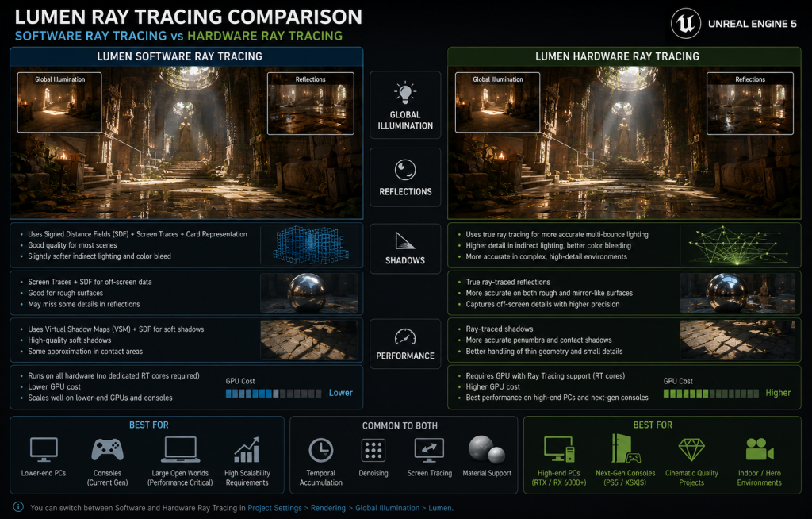Click "Higher GPU cost" bullet text
The height and width of the screenshot is (519, 812).
(493, 386)
